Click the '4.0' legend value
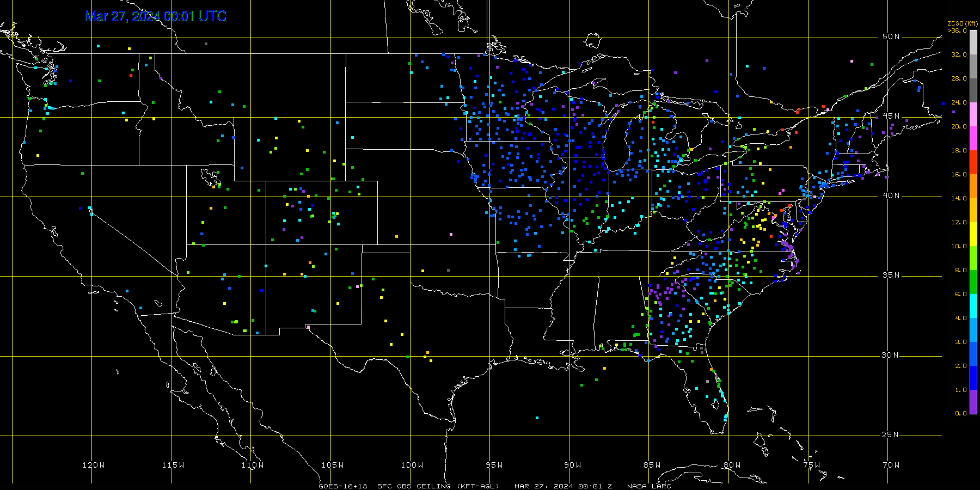Screen dimensions: 980x490 click(961, 318)
